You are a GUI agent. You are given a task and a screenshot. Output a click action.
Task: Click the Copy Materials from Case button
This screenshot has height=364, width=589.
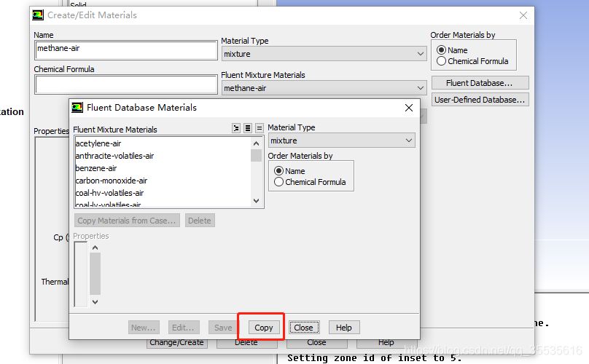coord(127,221)
